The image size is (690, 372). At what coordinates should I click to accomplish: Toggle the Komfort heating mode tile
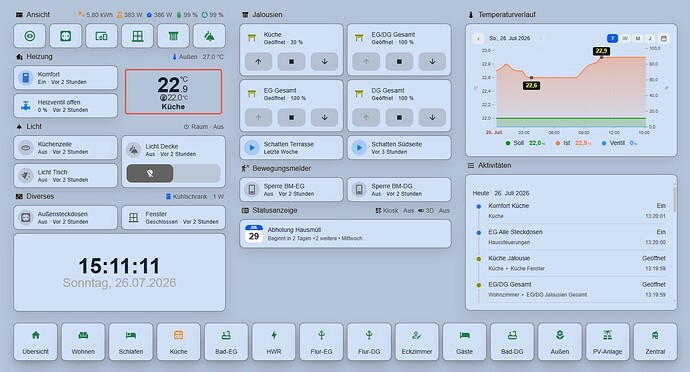coord(66,78)
